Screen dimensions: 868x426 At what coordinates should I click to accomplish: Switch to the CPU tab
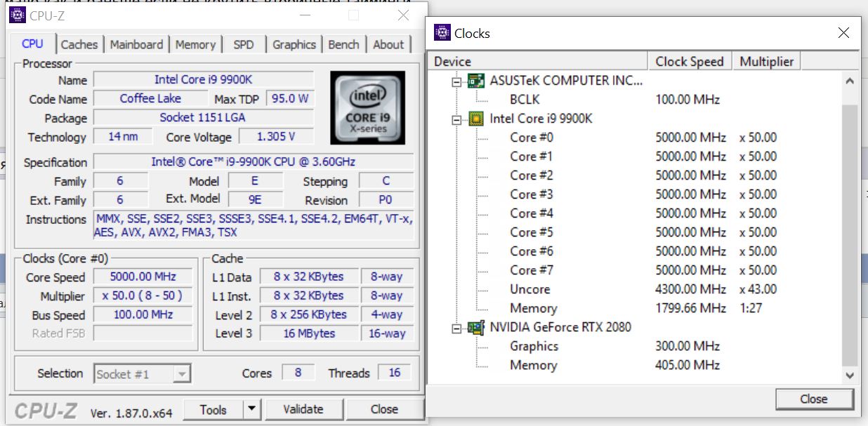coord(32,44)
